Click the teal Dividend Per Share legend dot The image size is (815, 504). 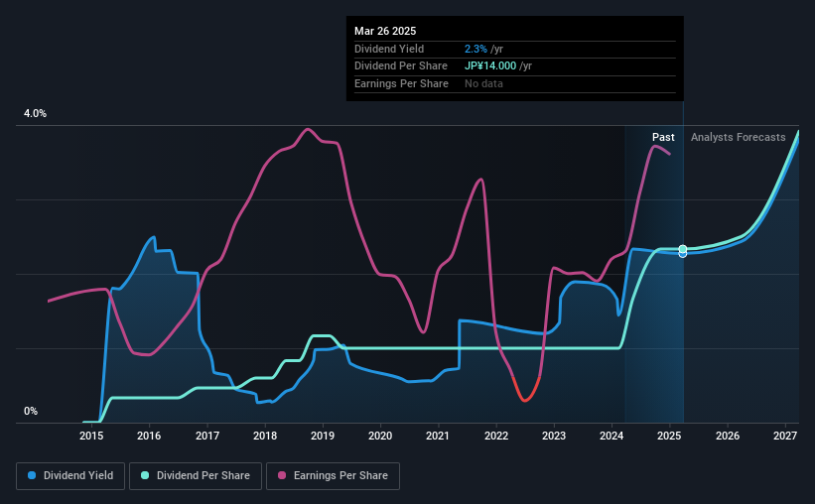tap(145, 475)
